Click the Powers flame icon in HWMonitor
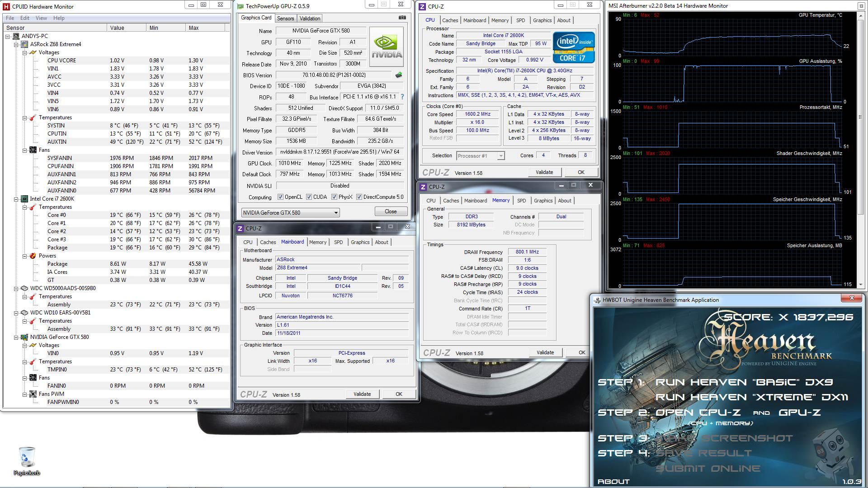 point(33,256)
